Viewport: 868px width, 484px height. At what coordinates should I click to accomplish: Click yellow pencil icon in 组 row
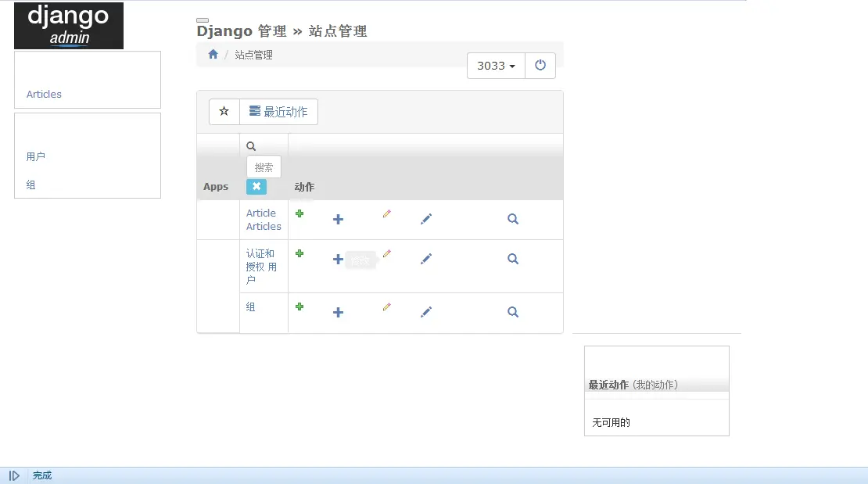[387, 307]
